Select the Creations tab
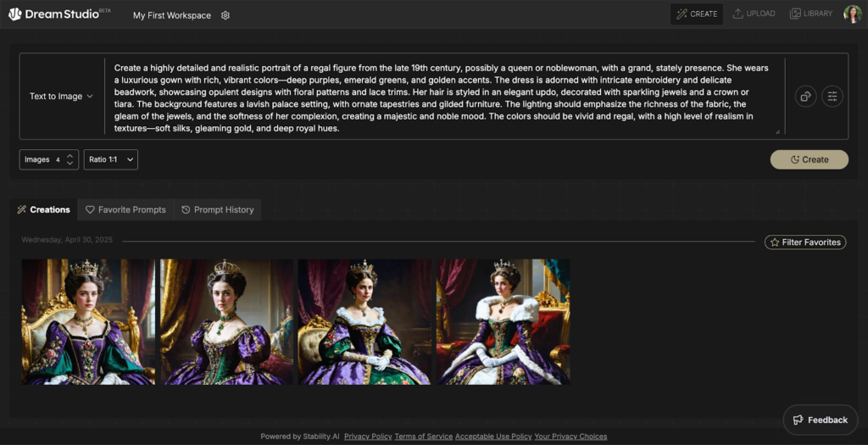 (44, 209)
